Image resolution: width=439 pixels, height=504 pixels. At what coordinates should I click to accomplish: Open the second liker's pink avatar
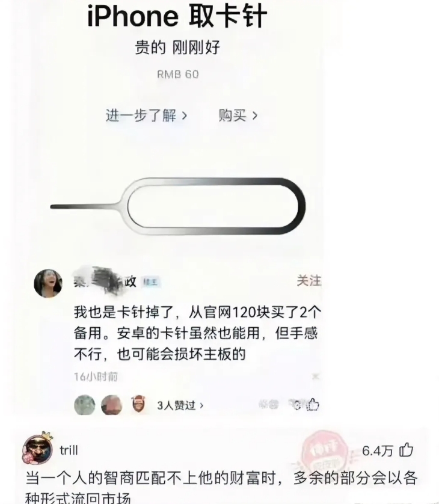[111, 405]
